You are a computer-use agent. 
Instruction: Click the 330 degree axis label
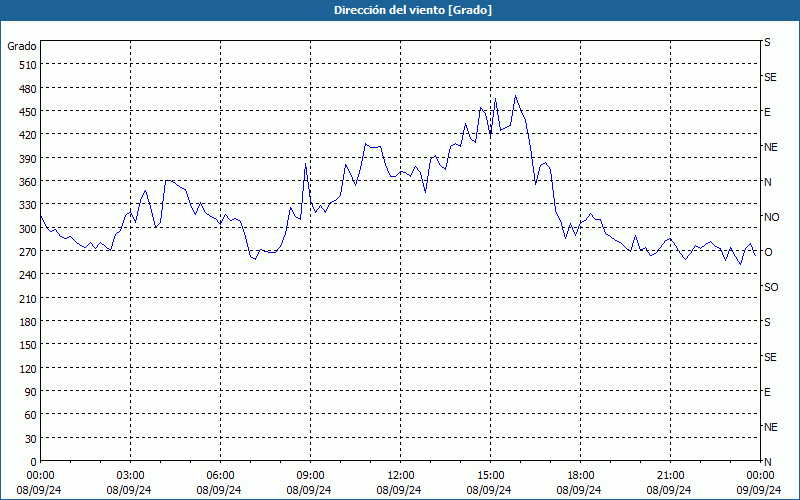tap(29, 205)
